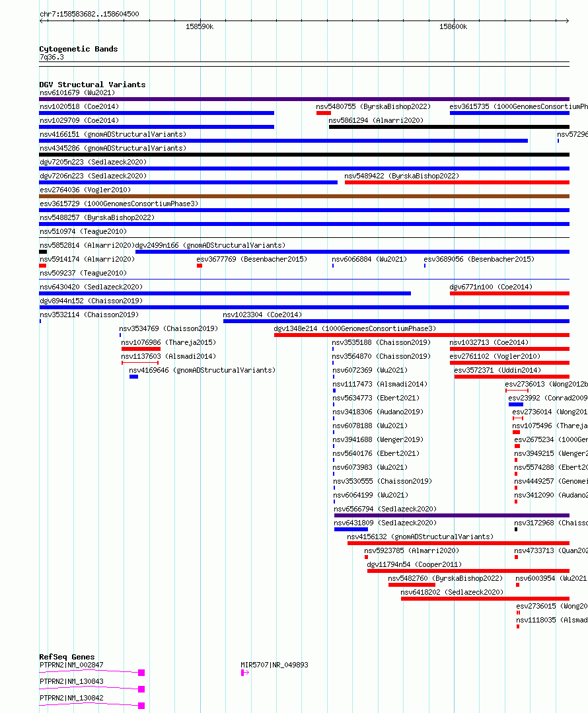Click the small red nsv5480755 variant bar
588x713 pixels.
323,113
